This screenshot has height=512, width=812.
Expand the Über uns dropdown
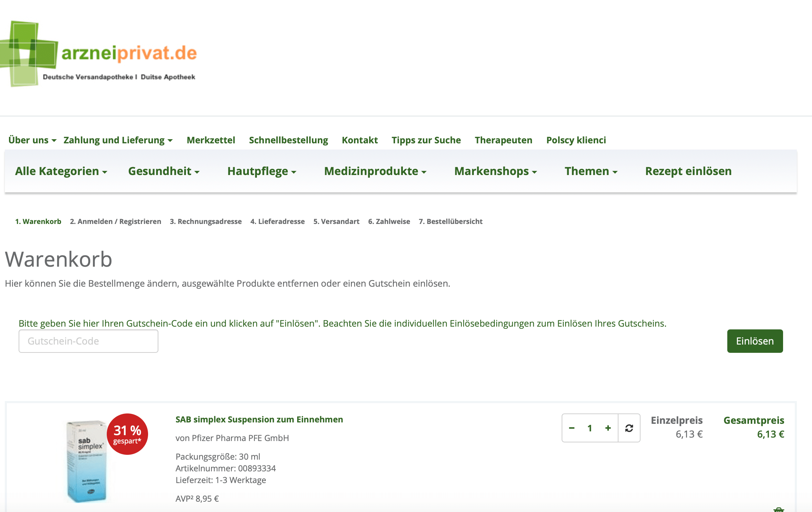pyautogui.click(x=32, y=140)
